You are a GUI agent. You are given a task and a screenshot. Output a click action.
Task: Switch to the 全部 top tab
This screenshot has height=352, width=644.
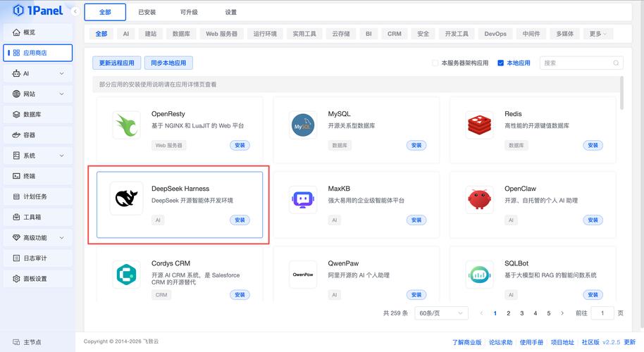(x=105, y=12)
